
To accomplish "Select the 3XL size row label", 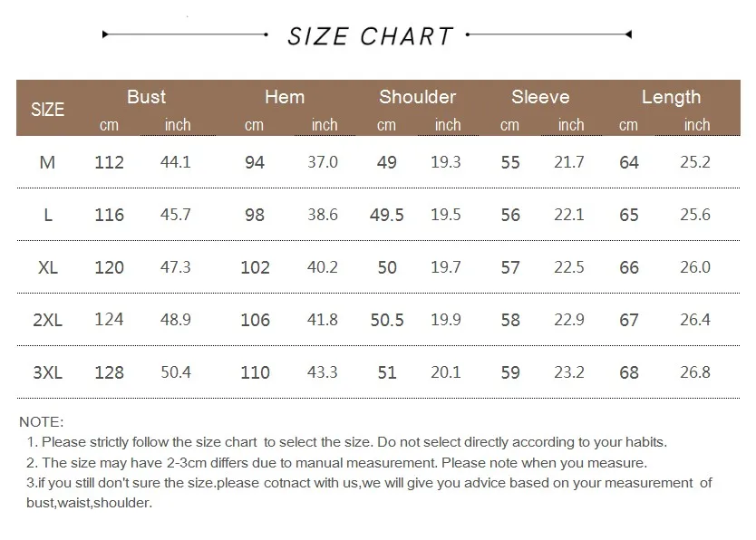I will coord(48,372).
